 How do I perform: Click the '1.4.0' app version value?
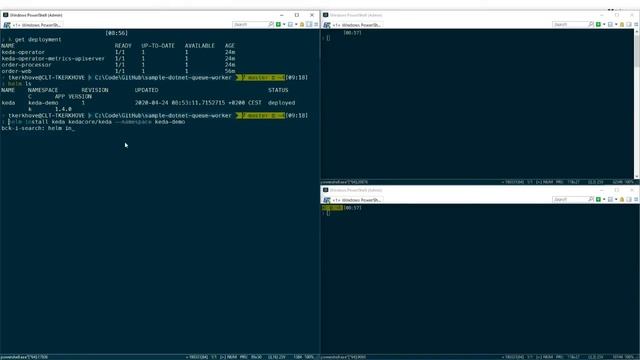(x=63, y=109)
